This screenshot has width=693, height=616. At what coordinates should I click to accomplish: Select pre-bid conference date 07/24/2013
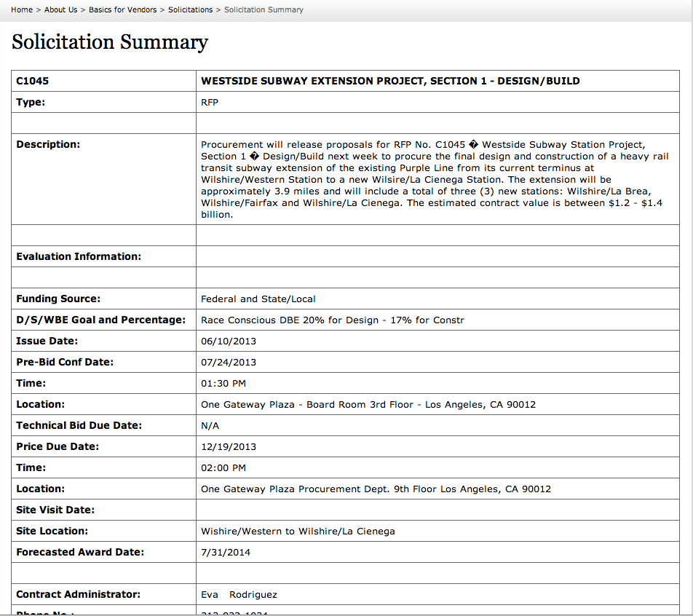click(229, 362)
